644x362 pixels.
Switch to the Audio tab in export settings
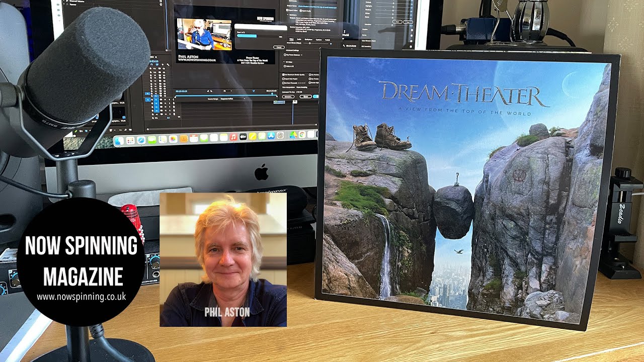click(299, 39)
